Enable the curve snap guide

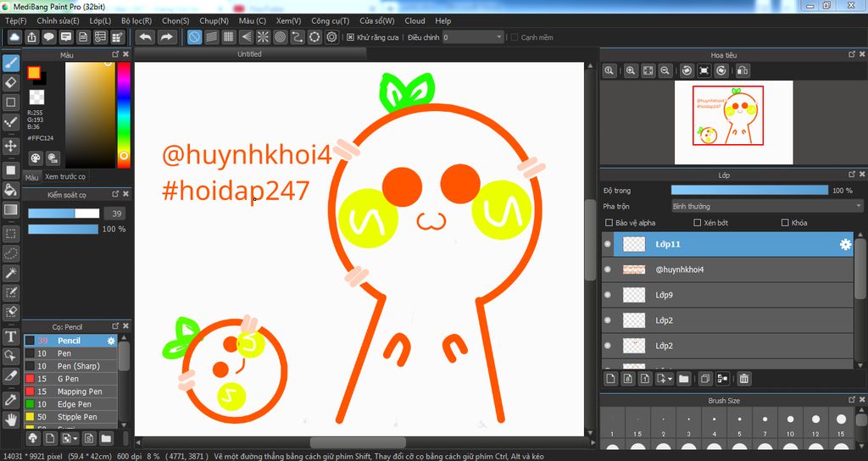point(298,37)
